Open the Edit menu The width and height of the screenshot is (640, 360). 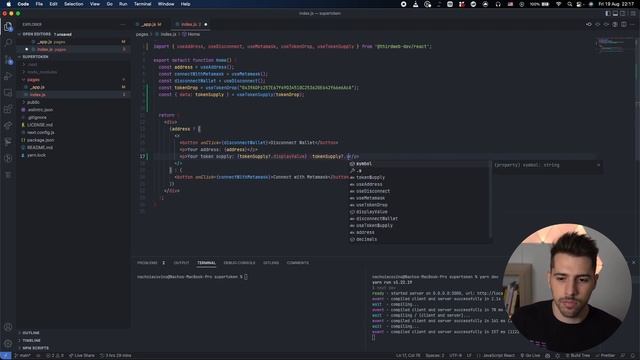pos(53,4)
